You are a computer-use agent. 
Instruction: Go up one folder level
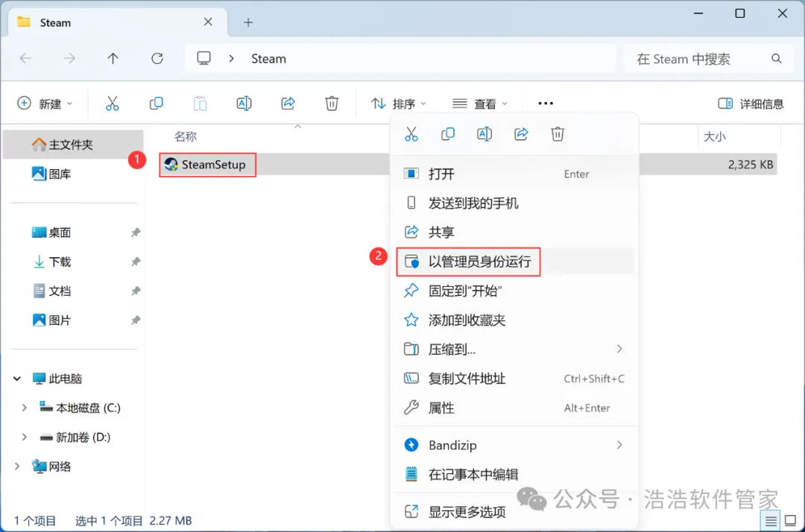pos(113,58)
